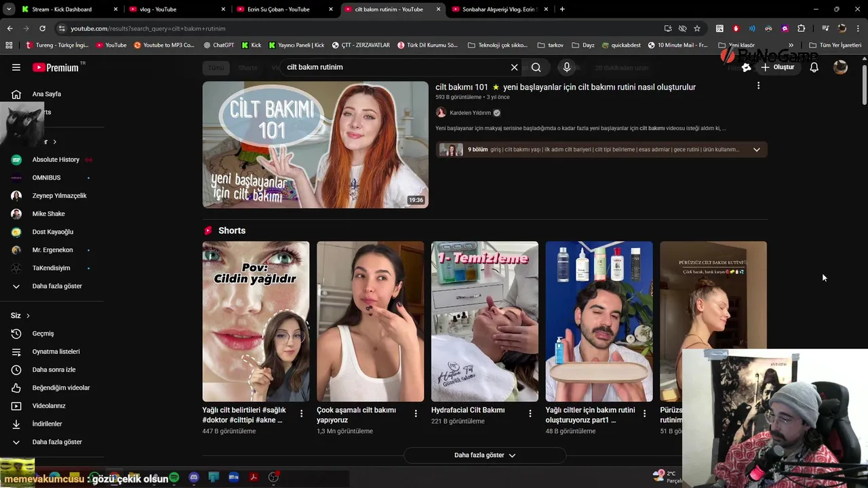868x488 pixels.
Task: Open the Dayz bookmark folder
Action: pyautogui.click(x=583, y=45)
